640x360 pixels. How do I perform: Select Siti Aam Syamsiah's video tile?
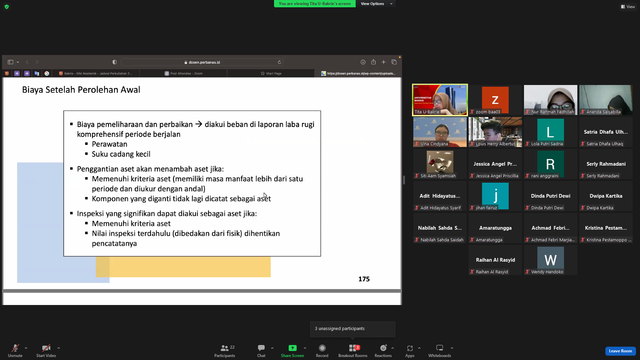tap(440, 164)
